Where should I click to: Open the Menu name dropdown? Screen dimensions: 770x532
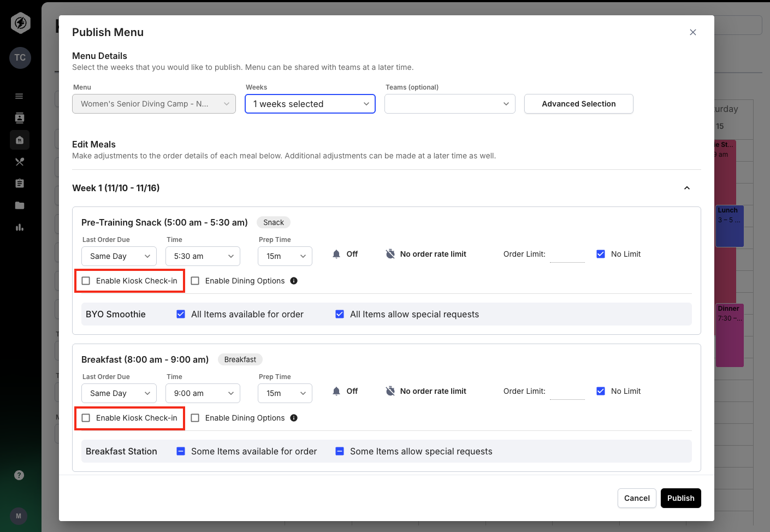point(154,104)
